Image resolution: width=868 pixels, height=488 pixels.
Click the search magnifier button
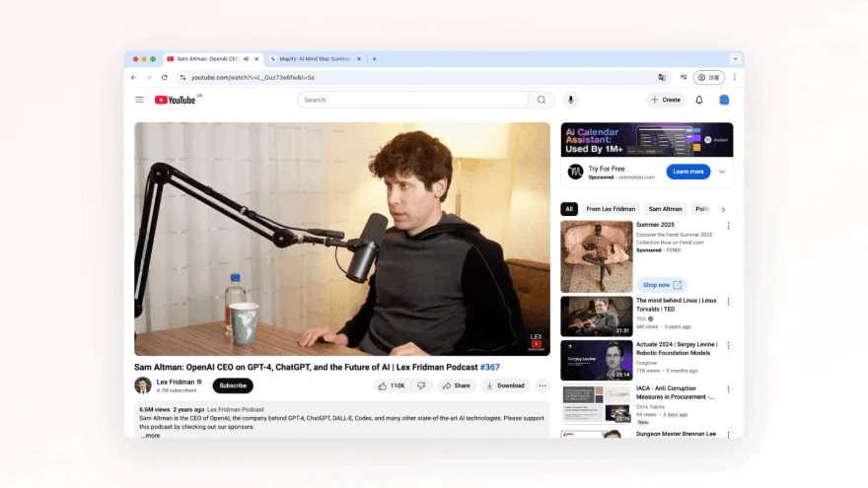click(x=541, y=100)
